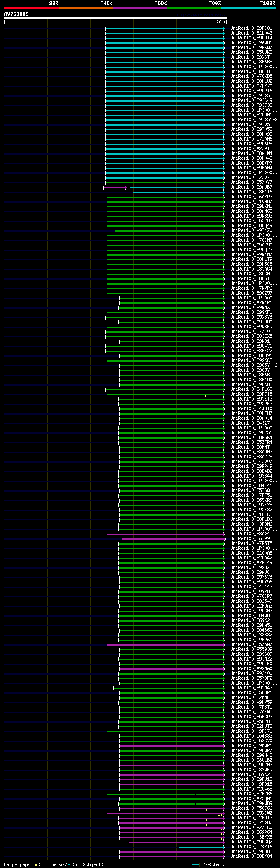Viewport: 280px width, 868px height.
Task: Select hit UniRef100_Q9C888
Action: [251, 852]
